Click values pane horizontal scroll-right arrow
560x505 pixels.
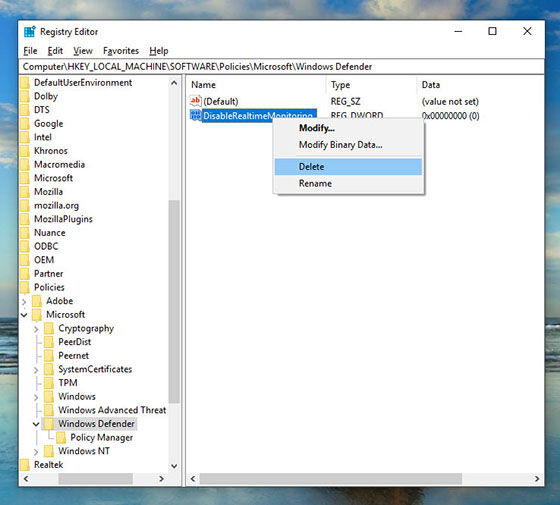click(x=537, y=479)
